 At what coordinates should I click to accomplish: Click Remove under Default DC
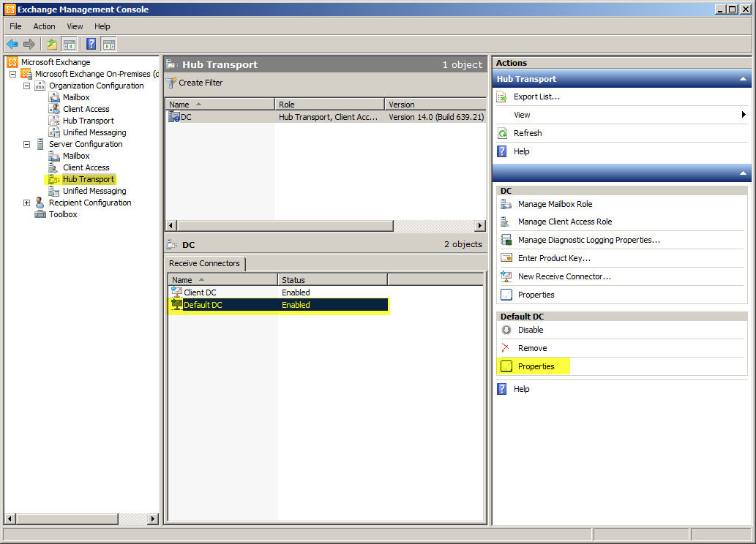click(x=532, y=348)
